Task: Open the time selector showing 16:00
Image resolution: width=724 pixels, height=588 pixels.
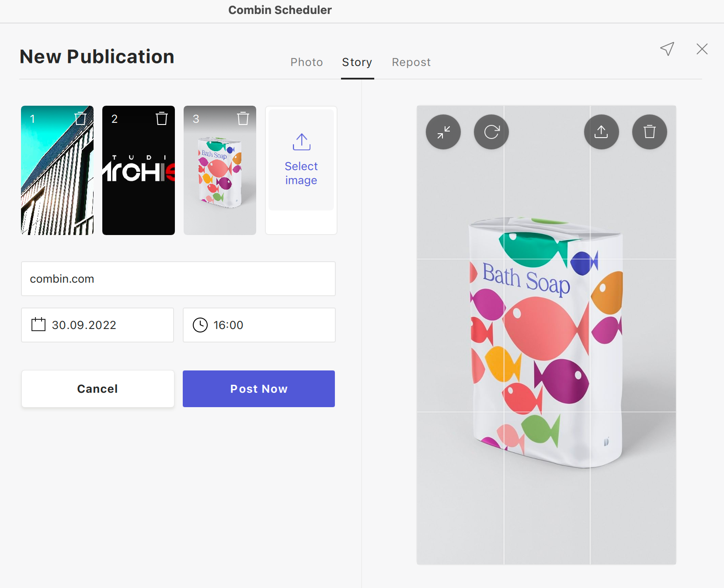Action: (259, 325)
